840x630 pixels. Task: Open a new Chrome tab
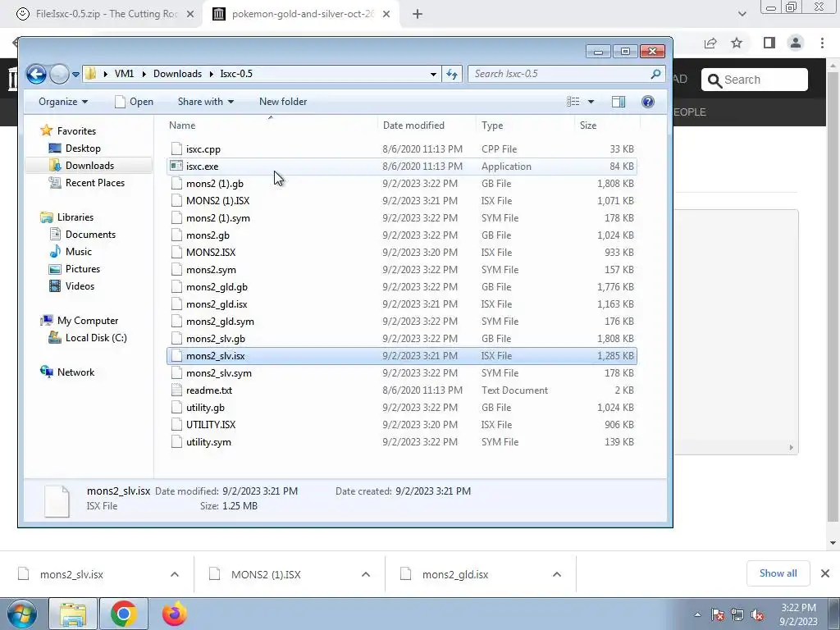click(x=418, y=15)
